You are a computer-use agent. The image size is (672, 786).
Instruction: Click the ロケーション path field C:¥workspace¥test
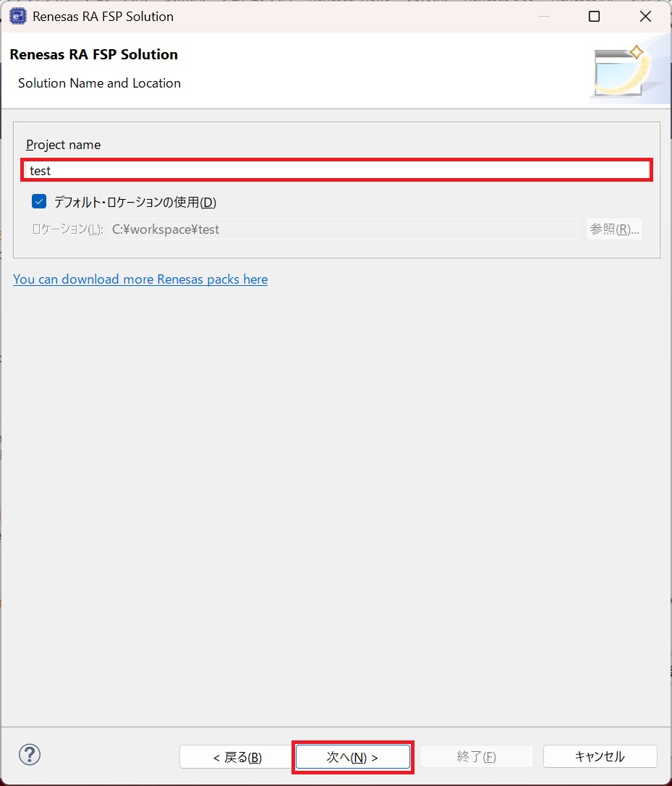(x=344, y=229)
